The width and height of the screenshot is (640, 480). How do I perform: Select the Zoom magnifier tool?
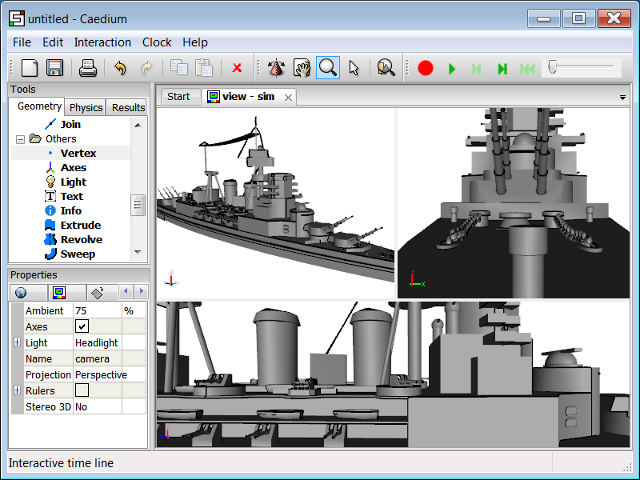click(x=327, y=68)
